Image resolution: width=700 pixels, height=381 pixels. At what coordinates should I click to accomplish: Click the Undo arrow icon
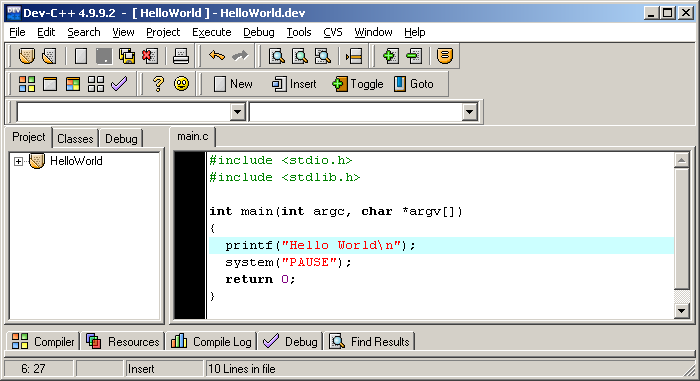coord(217,56)
